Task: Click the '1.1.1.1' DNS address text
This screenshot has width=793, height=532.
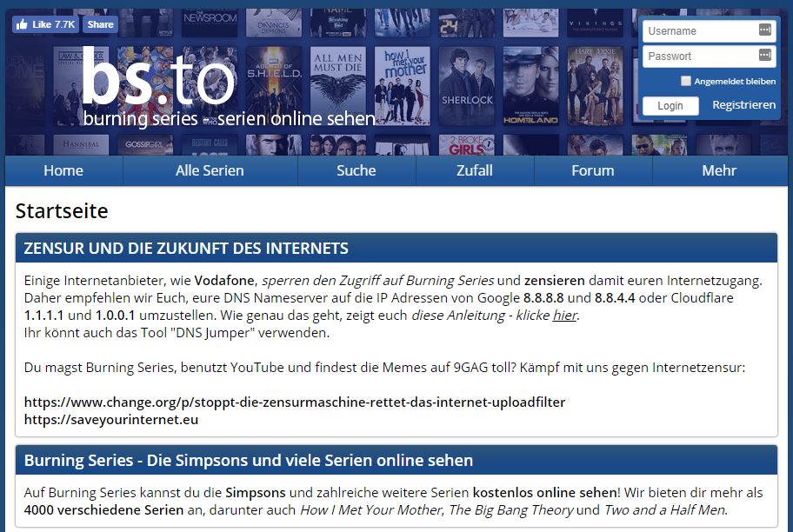Action: point(44,315)
